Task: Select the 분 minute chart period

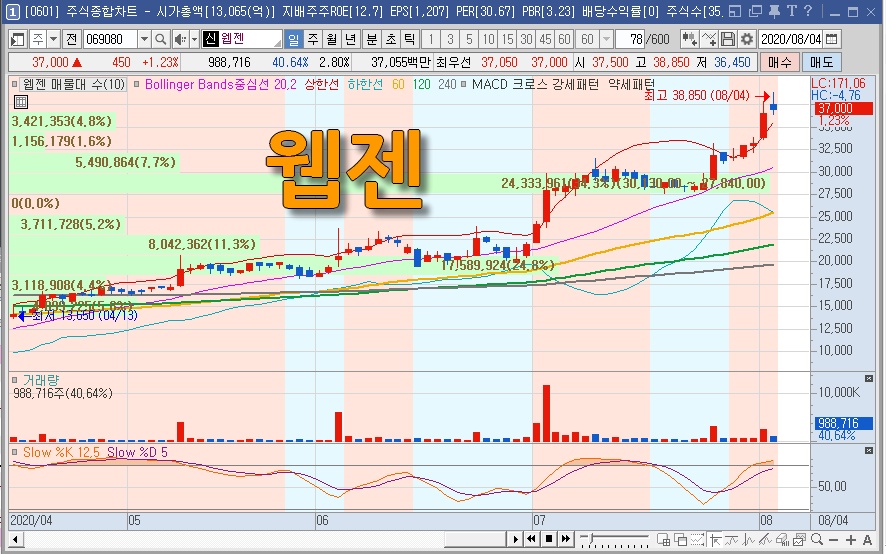Action: 372,39
